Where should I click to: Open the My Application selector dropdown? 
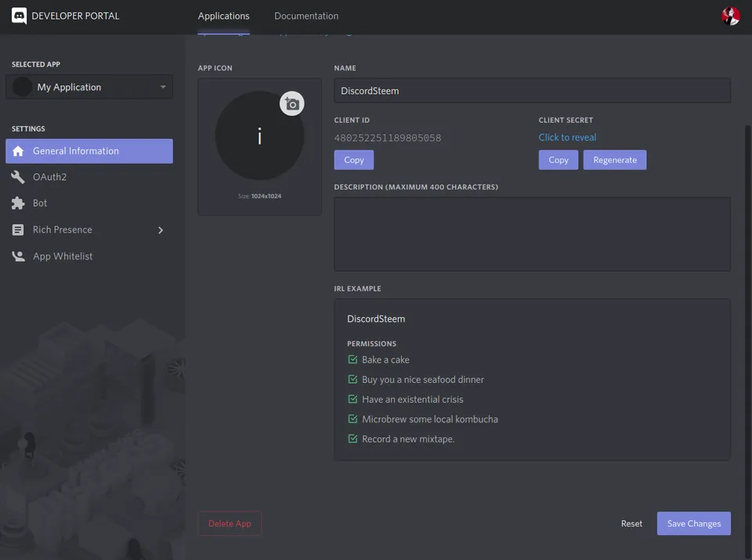click(x=89, y=87)
